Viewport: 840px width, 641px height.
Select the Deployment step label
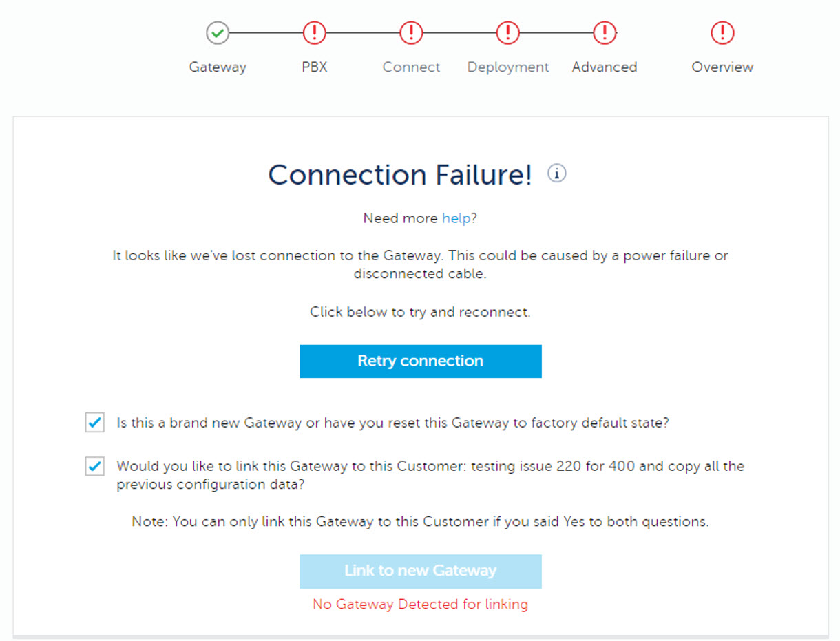point(508,67)
